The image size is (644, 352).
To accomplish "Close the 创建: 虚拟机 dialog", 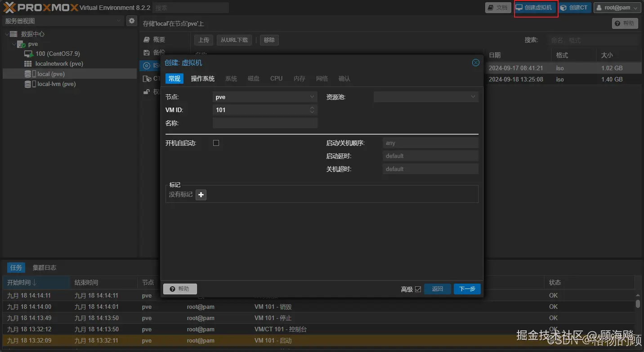I will (475, 63).
